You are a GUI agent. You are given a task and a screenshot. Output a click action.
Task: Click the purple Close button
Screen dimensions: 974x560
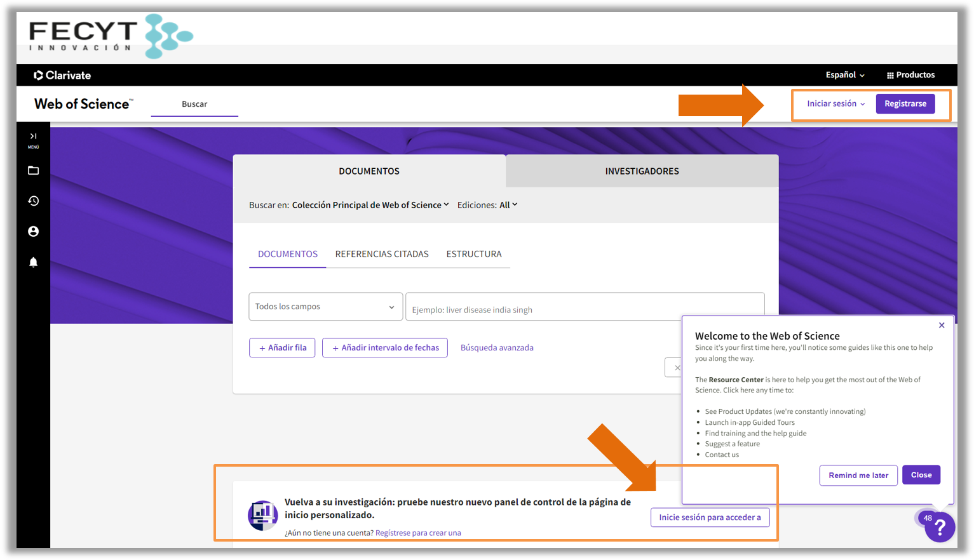[921, 475]
